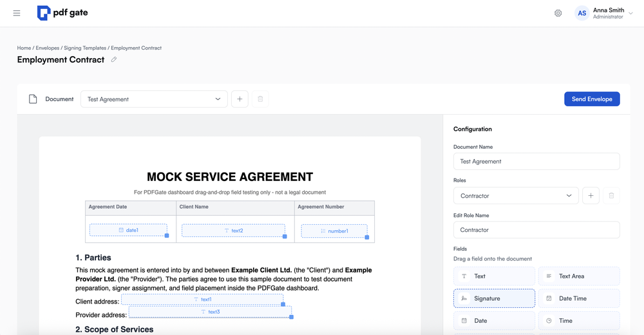644x335 pixels.
Task: Click the text2 field resize handle
Action: pyautogui.click(x=285, y=236)
